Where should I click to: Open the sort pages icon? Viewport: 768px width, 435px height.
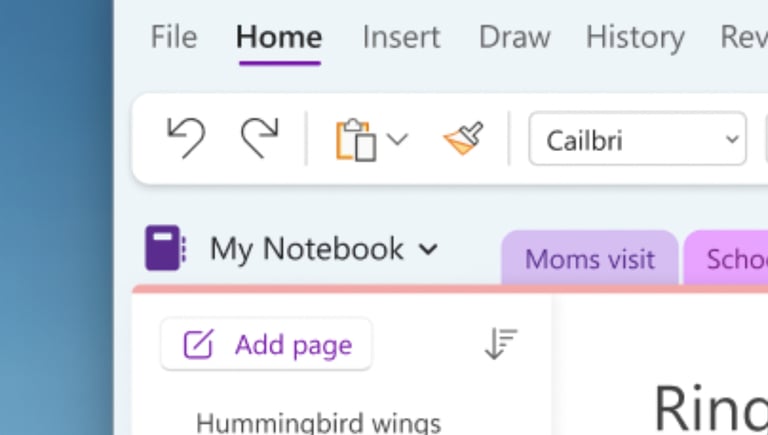[x=501, y=344]
